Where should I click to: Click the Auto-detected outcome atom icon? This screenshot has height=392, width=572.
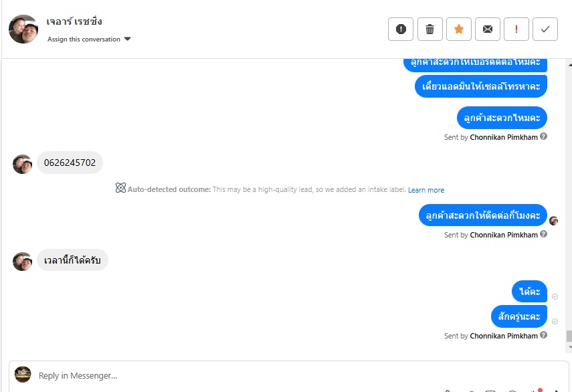tap(120, 189)
